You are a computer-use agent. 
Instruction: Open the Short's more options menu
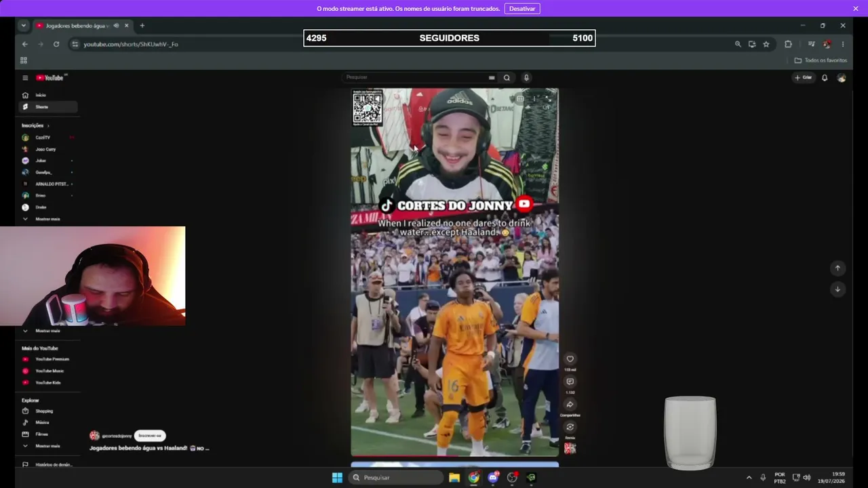point(534,99)
